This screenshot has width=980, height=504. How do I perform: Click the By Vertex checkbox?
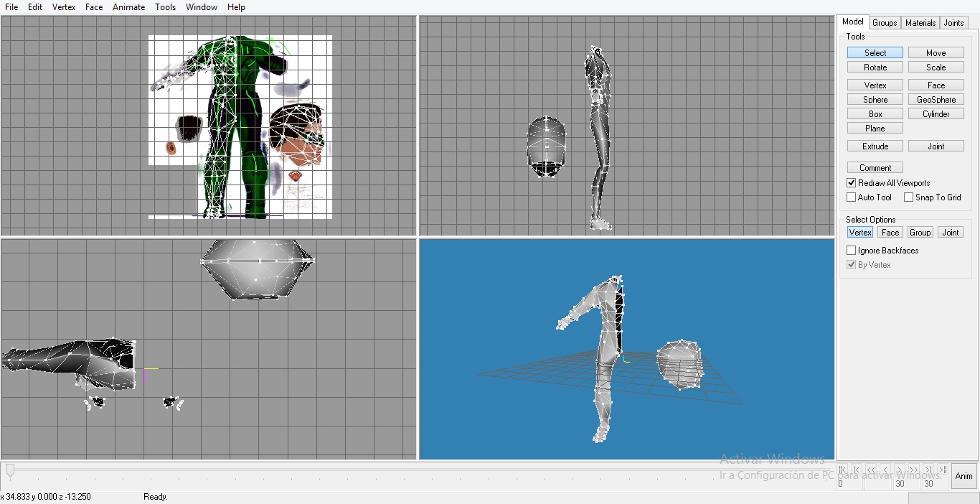(852, 265)
